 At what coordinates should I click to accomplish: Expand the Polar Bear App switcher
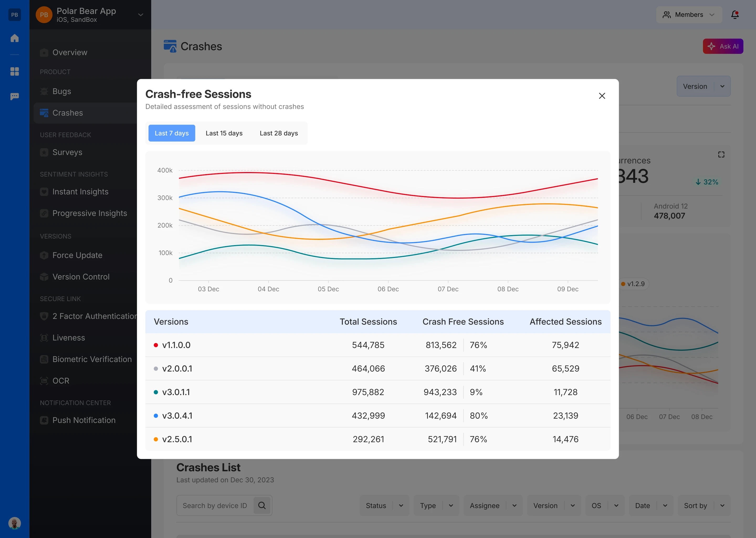click(141, 14)
